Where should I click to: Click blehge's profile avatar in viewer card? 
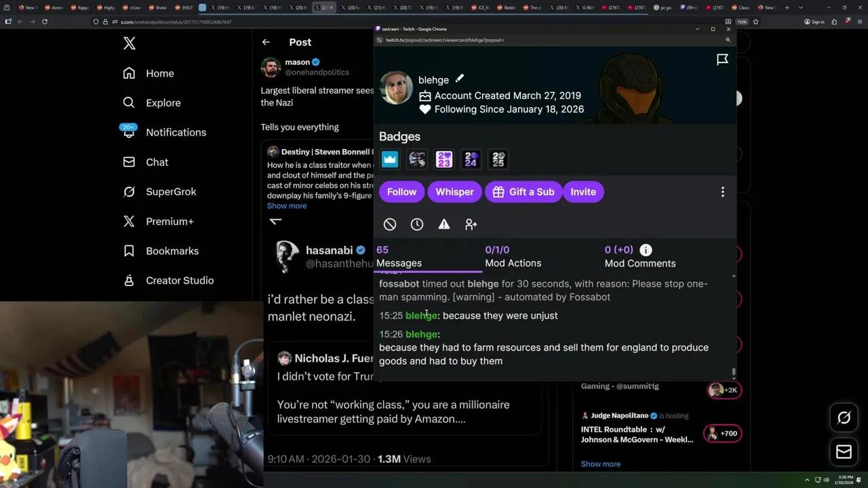pos(396,87)
